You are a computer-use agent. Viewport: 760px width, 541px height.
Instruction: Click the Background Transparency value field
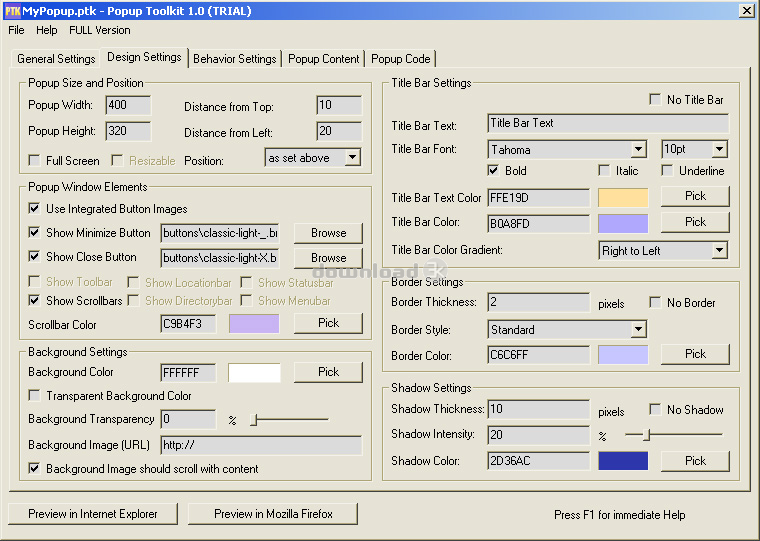click(188, 419)
